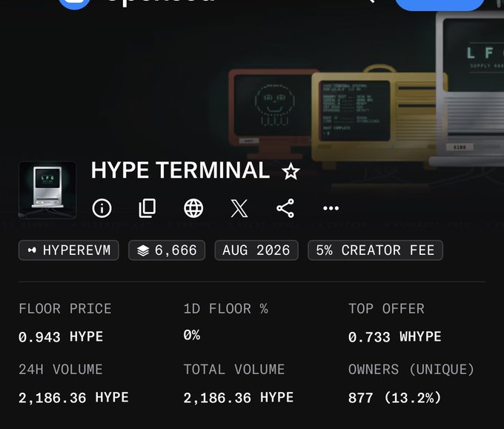Viewport: 504px width, 429px height.
Task: Click the HYPE TERMINAL collection thumbnail
Action: tap(47, 190)
